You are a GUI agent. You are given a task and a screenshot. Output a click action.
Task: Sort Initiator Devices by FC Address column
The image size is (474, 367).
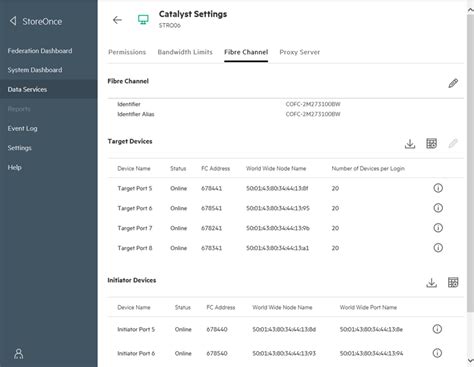(221, 307)
